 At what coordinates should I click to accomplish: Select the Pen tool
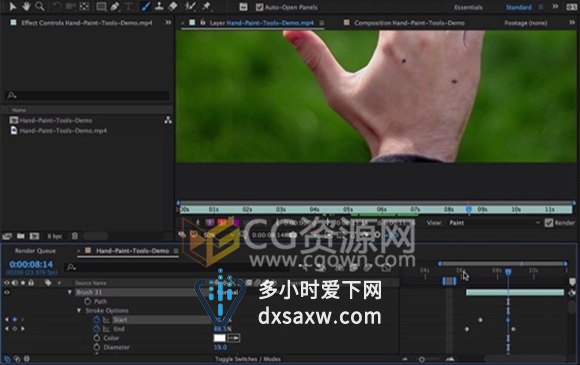[115, 6]
